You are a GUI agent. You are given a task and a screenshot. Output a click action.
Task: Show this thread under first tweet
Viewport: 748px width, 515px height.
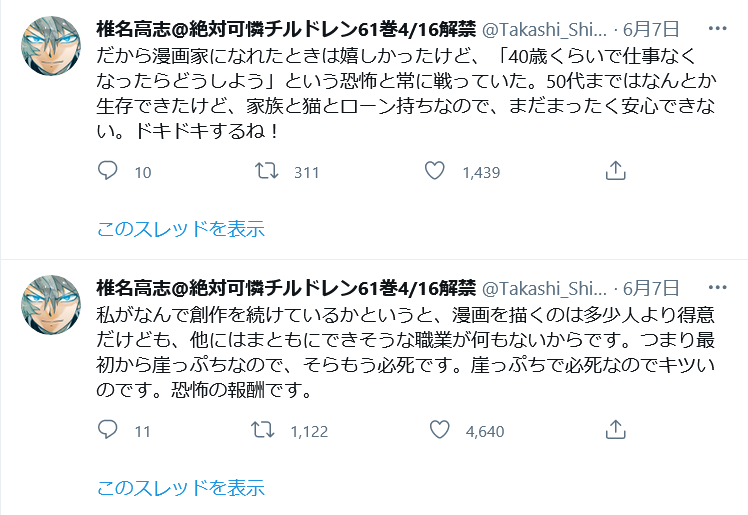tap(180, 229)
